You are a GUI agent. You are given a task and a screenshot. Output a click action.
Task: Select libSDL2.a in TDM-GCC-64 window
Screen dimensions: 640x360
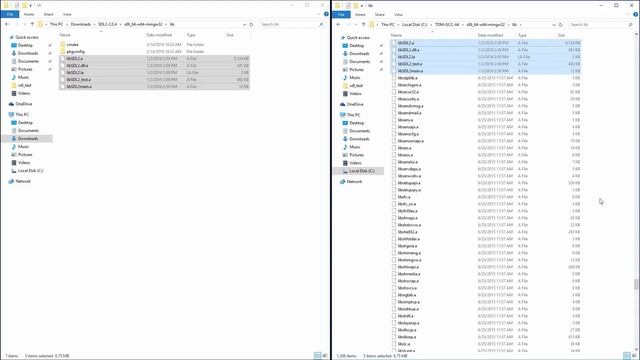click(486, 43)
